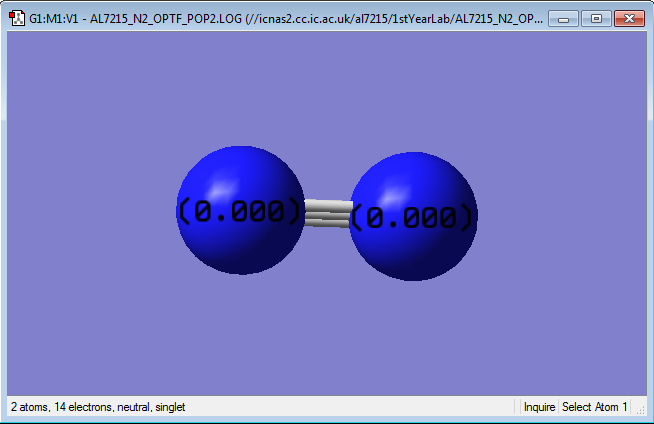Close the N2 molecule viewer window

pyautogui.click(x=629, y=19)
